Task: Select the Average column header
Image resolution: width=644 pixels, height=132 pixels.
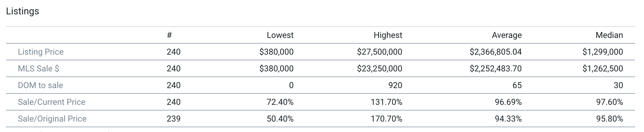Action: coord(507,35)
